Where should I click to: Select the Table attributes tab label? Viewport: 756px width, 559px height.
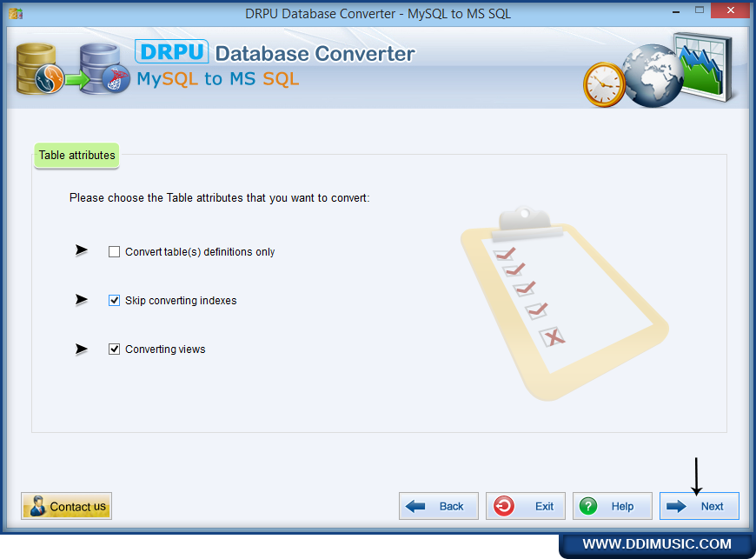point(76,156)
